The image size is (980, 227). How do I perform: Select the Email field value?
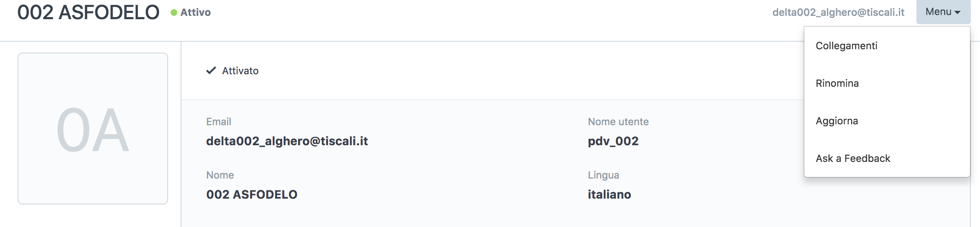pyautogui.click(x=287, y=141)
